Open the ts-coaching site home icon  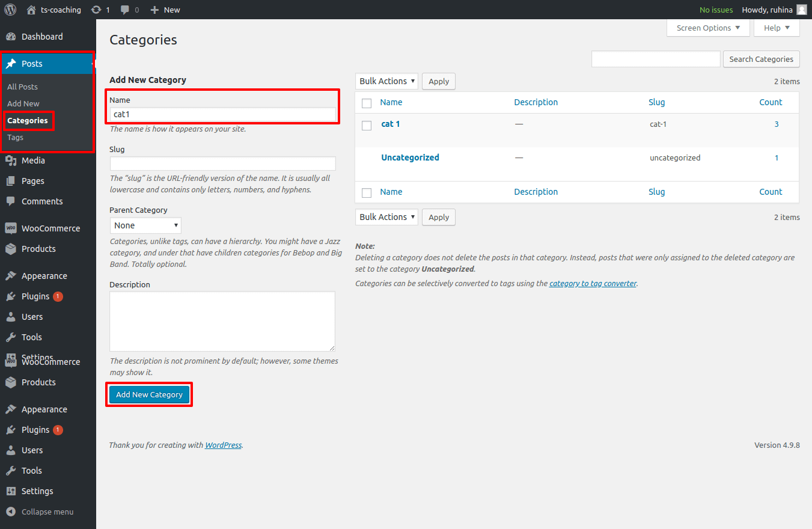pos(31,10)
